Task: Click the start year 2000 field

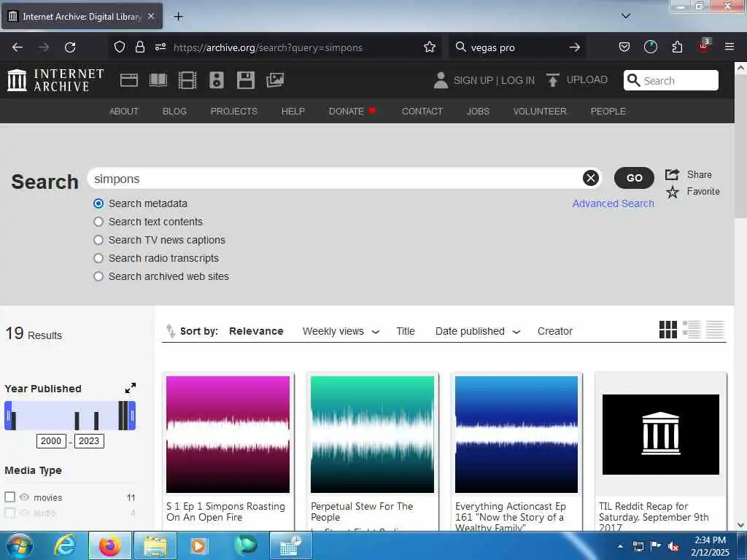Action: 51,440
